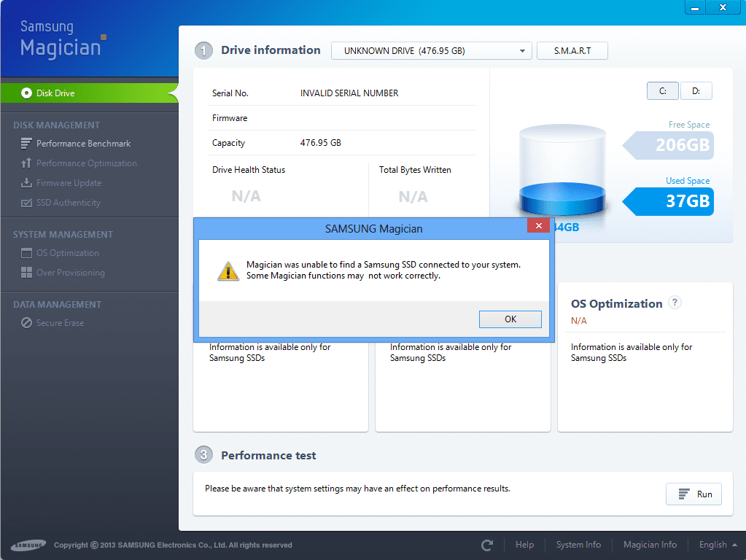Click the Firmware Update download icon
The height and width of the screenshot is (560, 746).
coord(26,183)
